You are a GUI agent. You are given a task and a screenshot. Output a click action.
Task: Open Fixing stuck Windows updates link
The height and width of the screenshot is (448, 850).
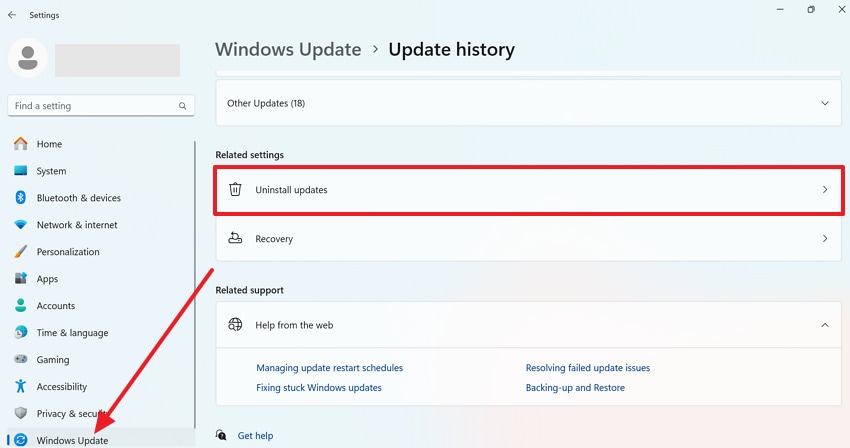[x=319, y=387]
